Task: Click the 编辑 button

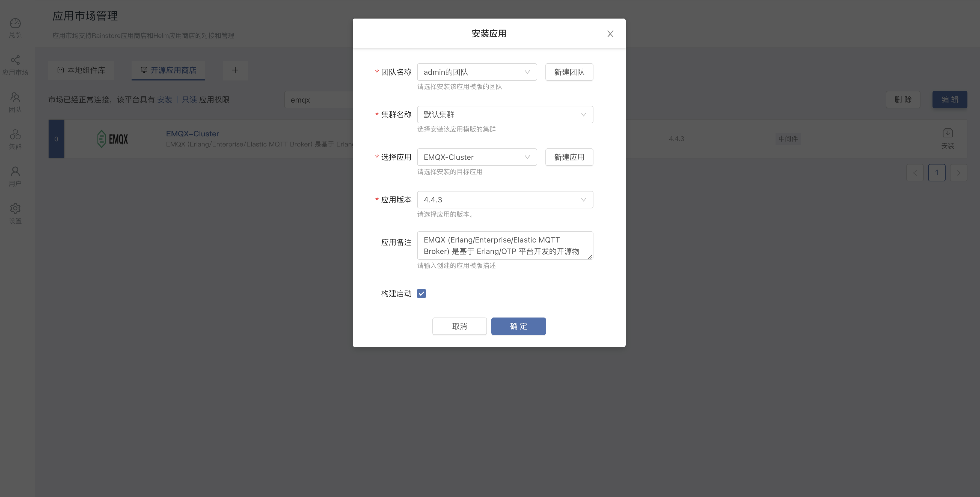Action: coord(950,100)
